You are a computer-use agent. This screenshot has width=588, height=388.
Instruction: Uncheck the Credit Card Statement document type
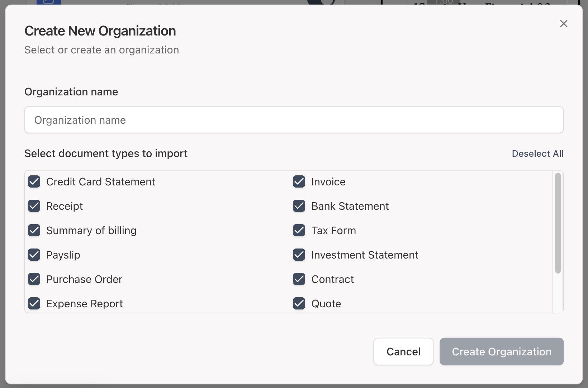[x=34, y=182]
